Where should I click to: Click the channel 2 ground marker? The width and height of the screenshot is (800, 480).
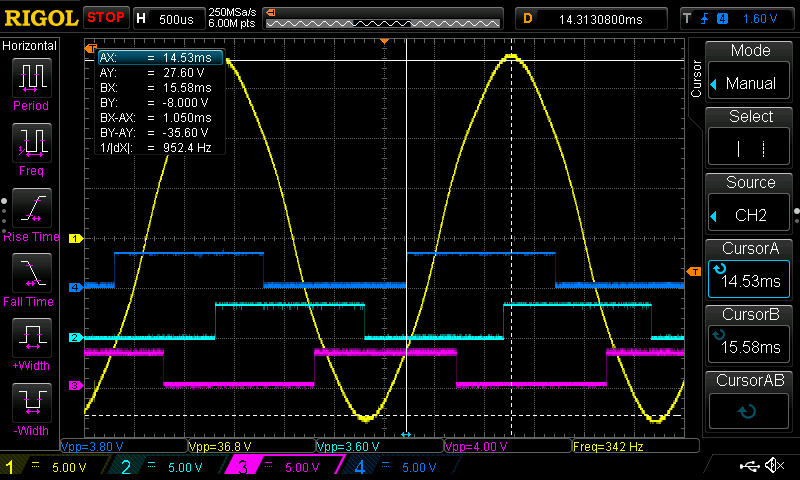coord(76,337)
